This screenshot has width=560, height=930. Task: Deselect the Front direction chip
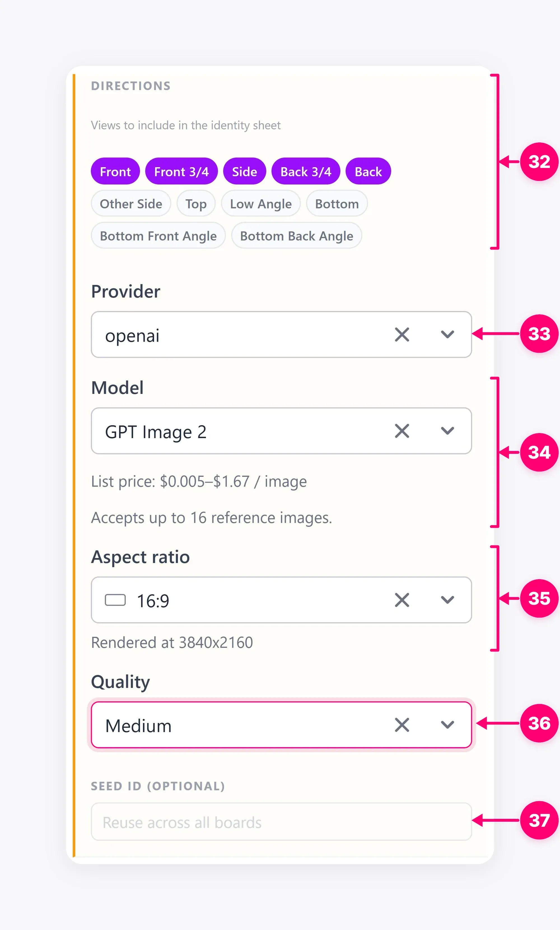(115, 171)
